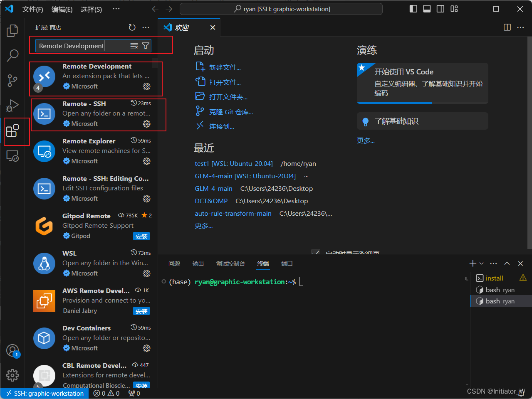
Task: Open the extension filter funnel
Action: point(146,46)
